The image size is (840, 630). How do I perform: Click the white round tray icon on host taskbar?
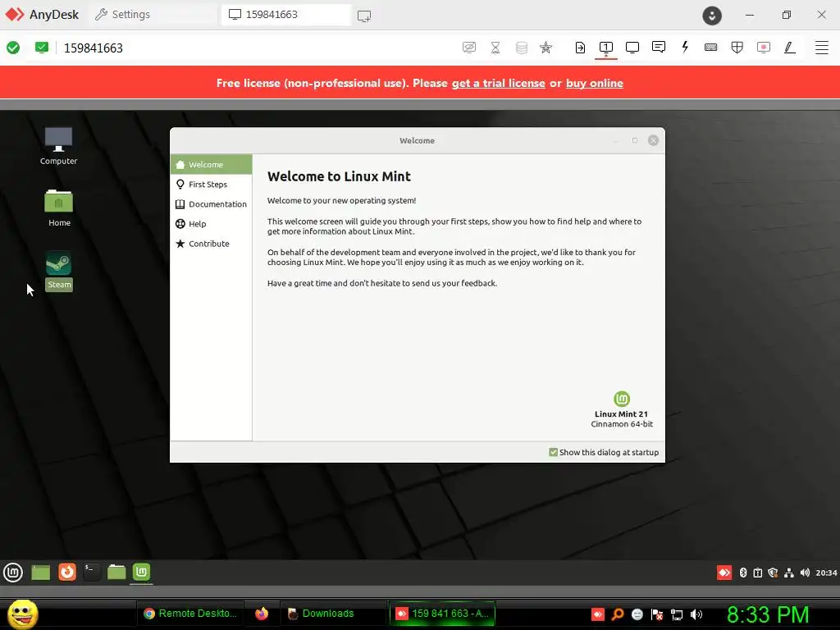637,614
